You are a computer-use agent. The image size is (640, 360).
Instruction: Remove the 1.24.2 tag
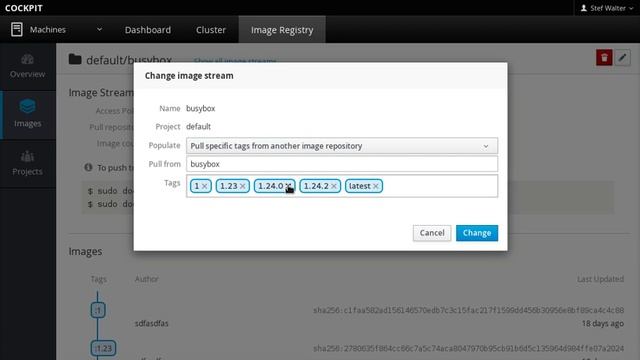[x=334, y=187]
